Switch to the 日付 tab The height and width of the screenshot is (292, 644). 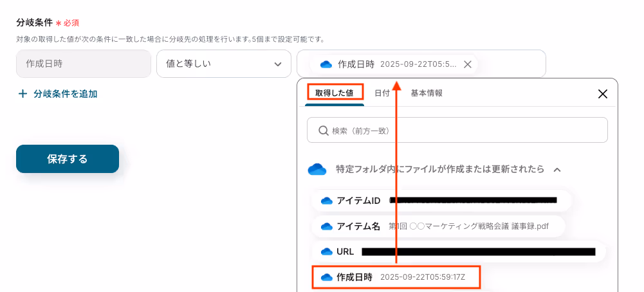pyautogui.click(x=382, y=93)
